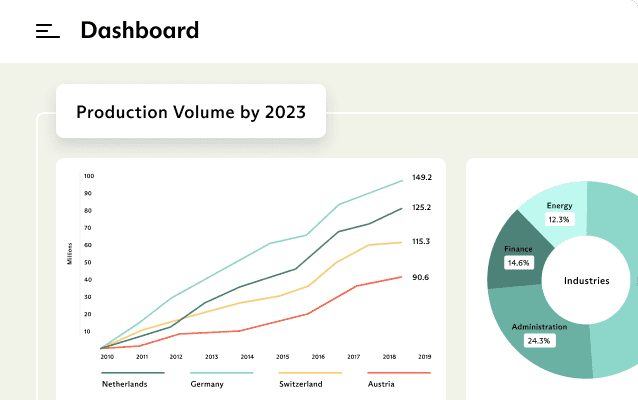638x400 pixels.
Task: Click the 2014 x-axis label
Action: click(247, 357)
